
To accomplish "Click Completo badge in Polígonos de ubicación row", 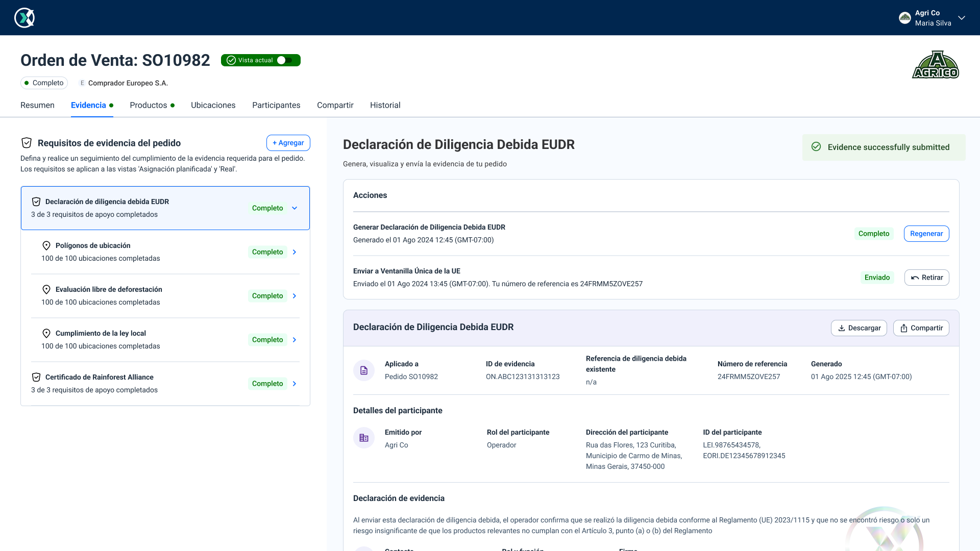I will (x=267, y=252).
